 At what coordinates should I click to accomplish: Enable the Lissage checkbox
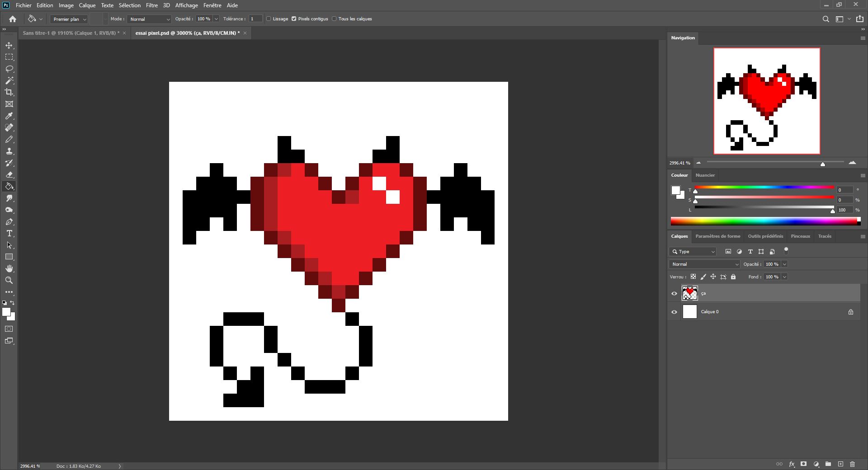[269, 19]
